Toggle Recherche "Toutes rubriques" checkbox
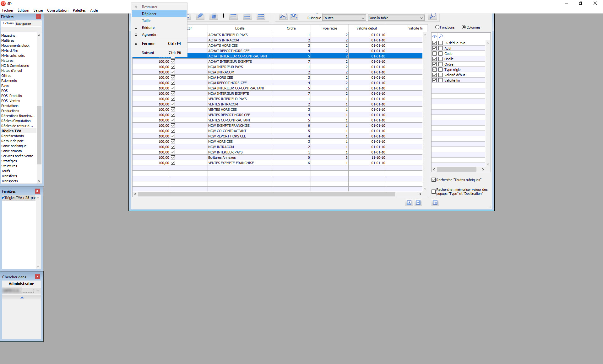The image size is (603, 364). click(434, 180)
